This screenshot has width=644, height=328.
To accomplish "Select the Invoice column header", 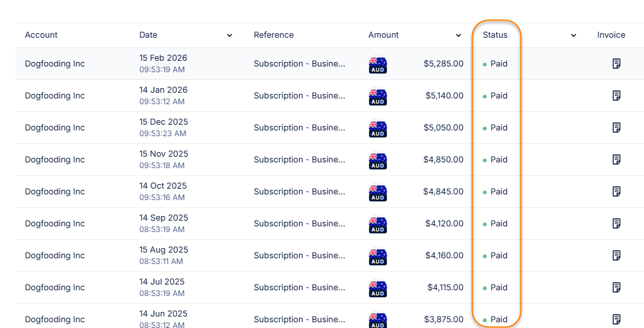I will [x=611, y=35].
